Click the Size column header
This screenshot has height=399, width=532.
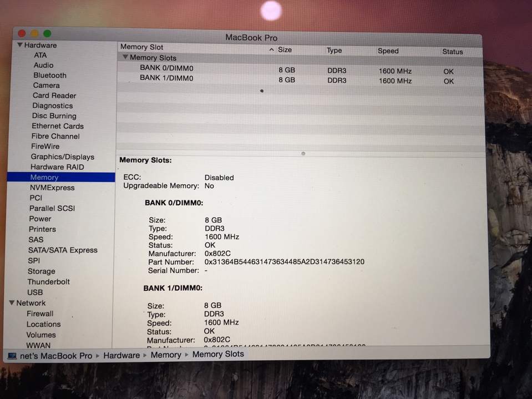coord(285,50)
